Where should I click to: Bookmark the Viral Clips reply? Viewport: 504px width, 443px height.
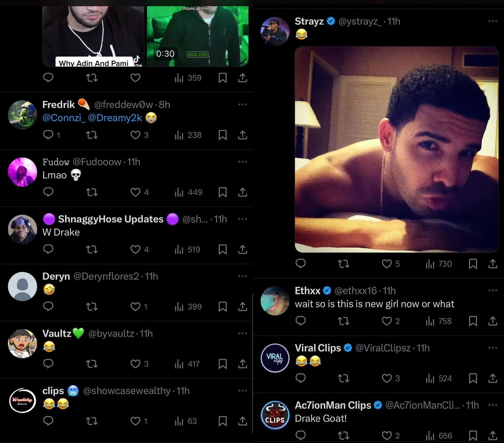click(473, 378)
